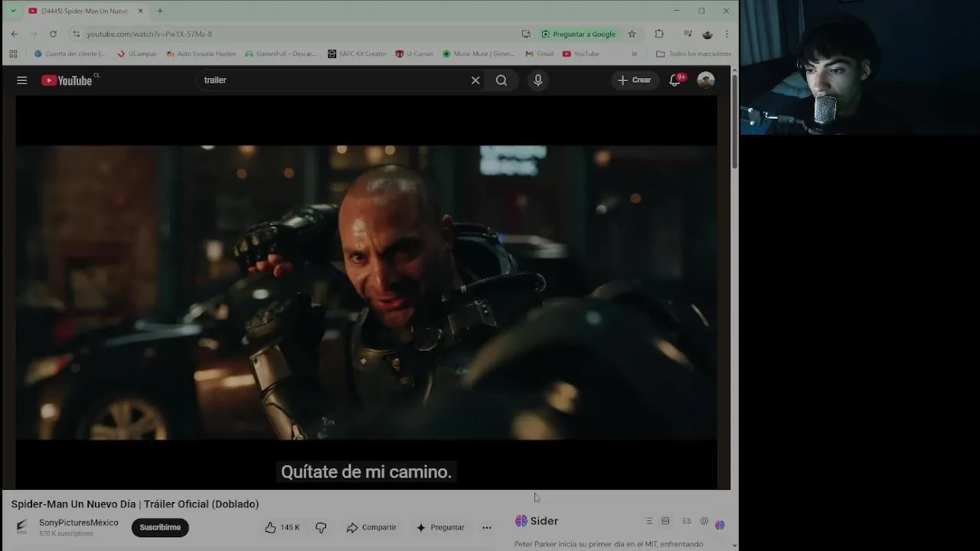The width and height of the screenshot is (980, 551).
Task: Click the video title text
Action: (135, 504)
